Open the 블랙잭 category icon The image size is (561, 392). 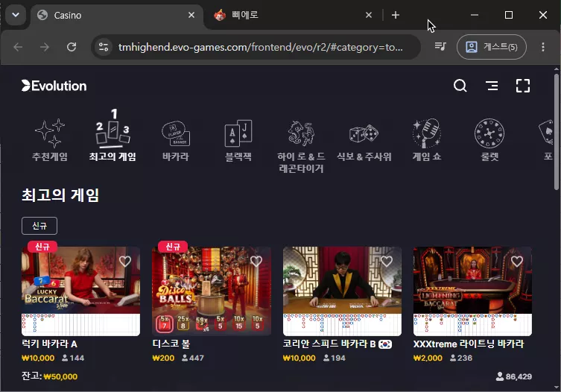tap(238, 133)
